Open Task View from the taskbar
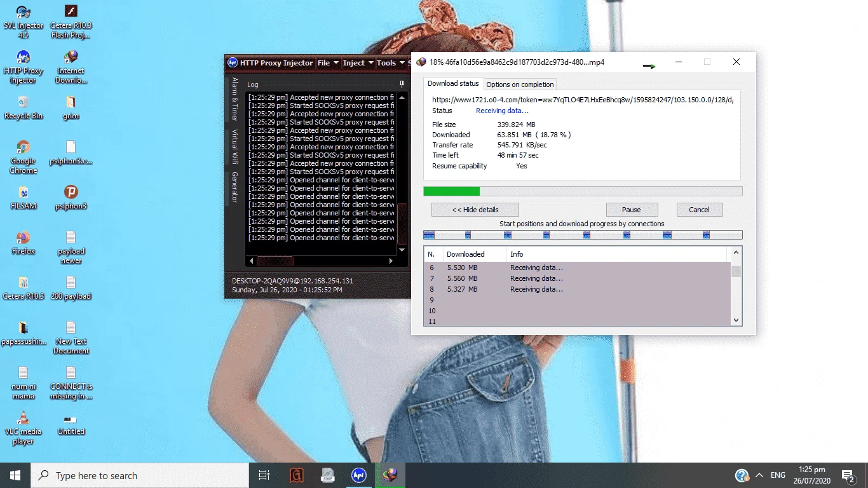This screenshot has height=488, width=868. click(x=264, y=475)
